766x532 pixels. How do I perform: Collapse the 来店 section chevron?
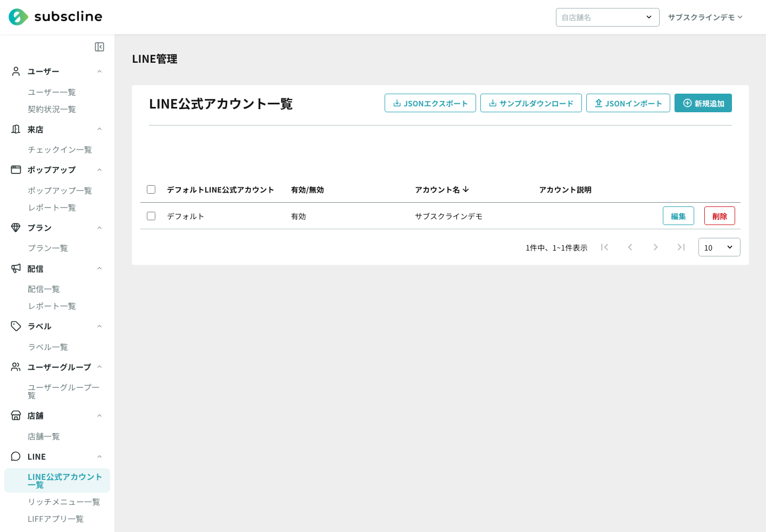[x=99, y=129]
